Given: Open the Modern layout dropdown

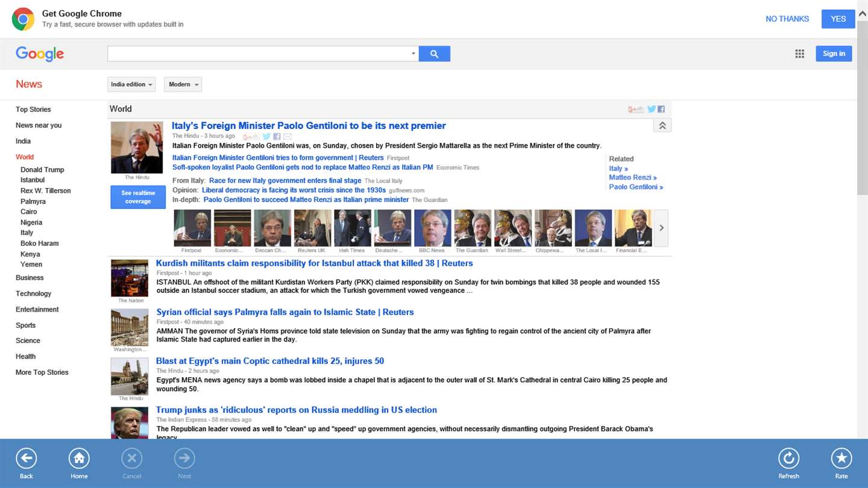Looking at the screenshot, I should click(x=183, y=84).
